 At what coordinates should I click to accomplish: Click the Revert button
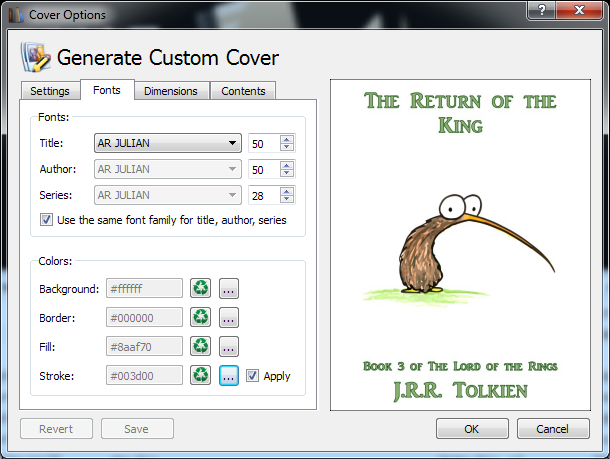tap(56, 429)
